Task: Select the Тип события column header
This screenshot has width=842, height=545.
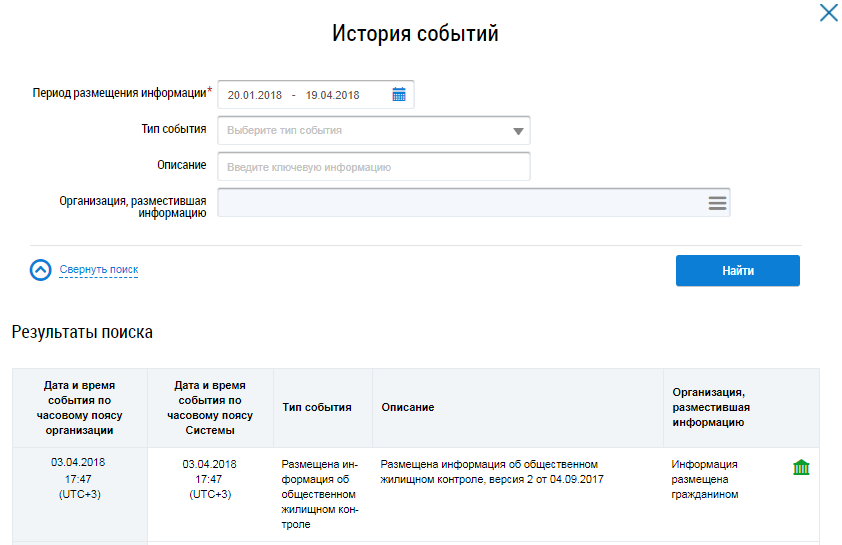Action: (x=317, y=408)
